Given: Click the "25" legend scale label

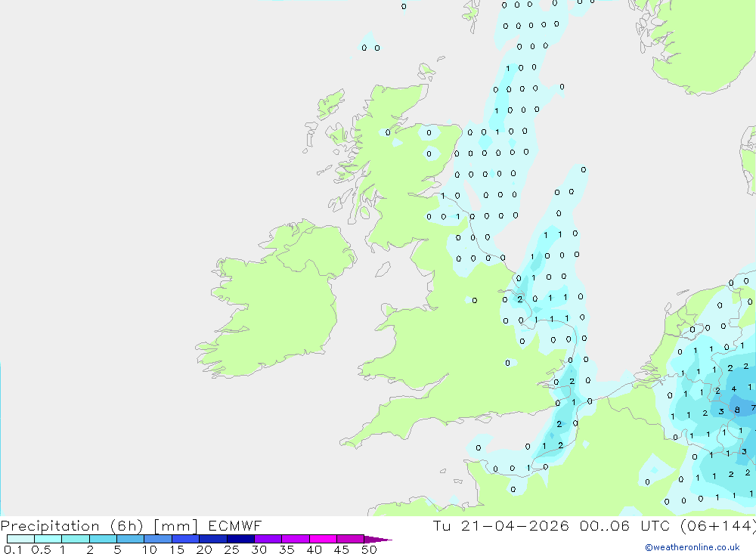Looking at the screenshot, I should tap(231, 549).
